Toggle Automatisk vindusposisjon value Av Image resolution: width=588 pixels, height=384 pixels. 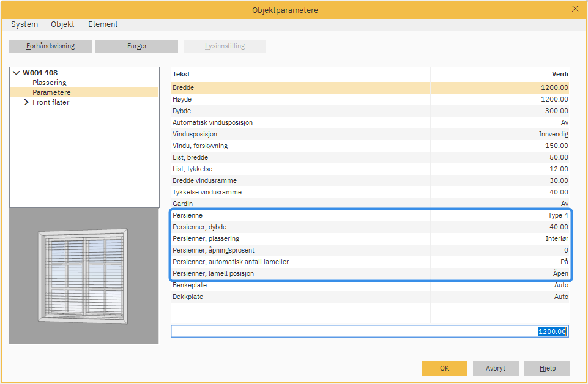pos(564,122)
